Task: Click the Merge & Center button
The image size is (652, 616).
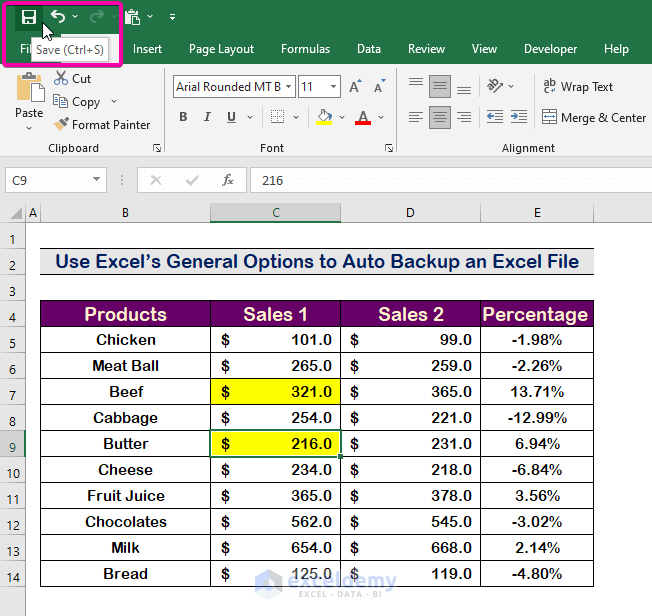Action: click(x=594, y=117)
